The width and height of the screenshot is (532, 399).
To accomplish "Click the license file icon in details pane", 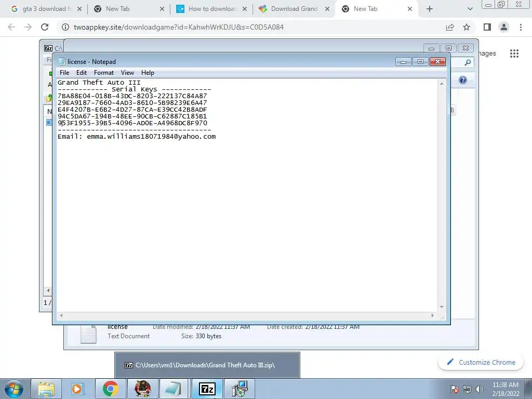I will click(88, 334).
